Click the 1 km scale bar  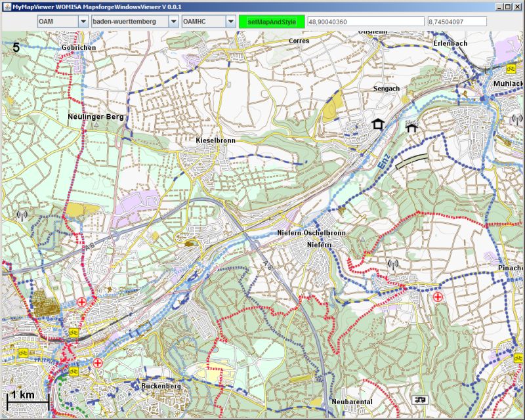(x=28, y=397)
